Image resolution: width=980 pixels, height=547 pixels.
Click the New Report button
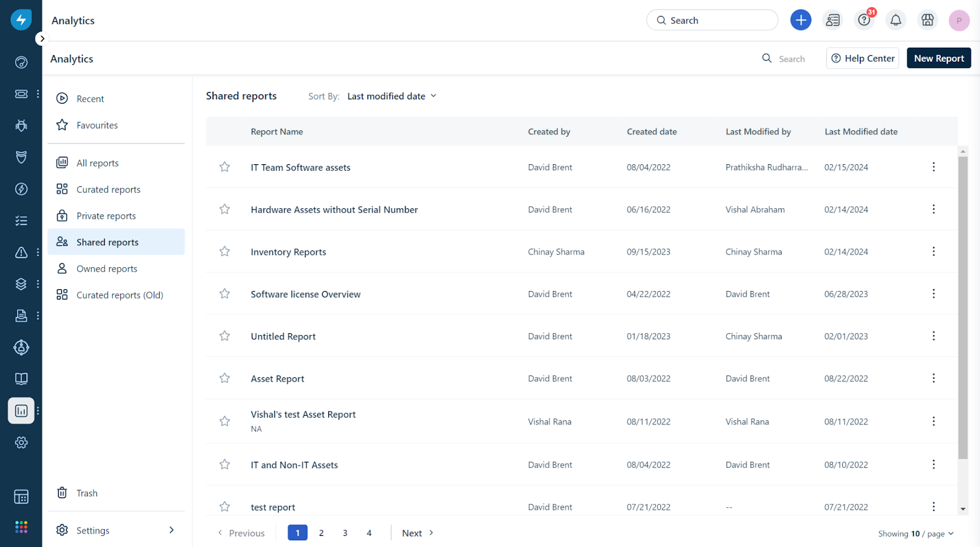[x=938, y=58]
